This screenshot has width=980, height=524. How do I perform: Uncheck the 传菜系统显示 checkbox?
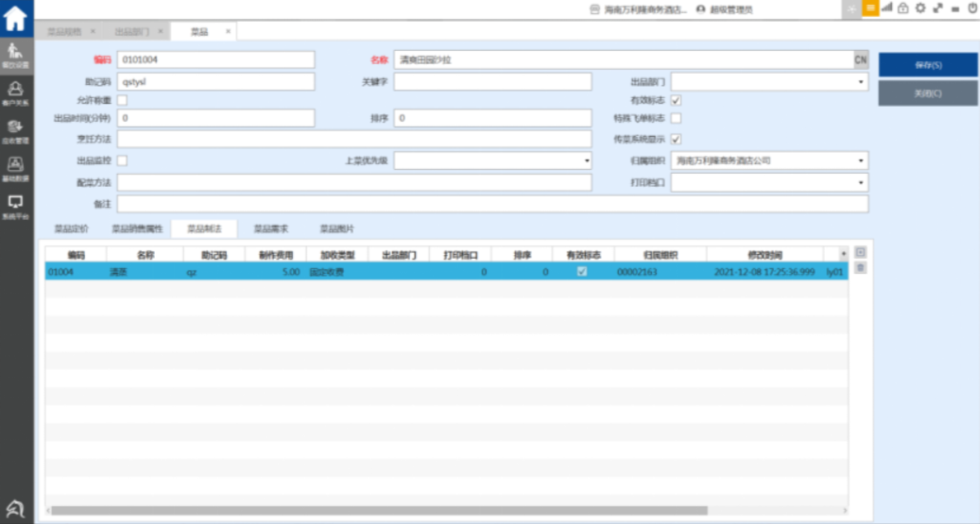point(677,140)
